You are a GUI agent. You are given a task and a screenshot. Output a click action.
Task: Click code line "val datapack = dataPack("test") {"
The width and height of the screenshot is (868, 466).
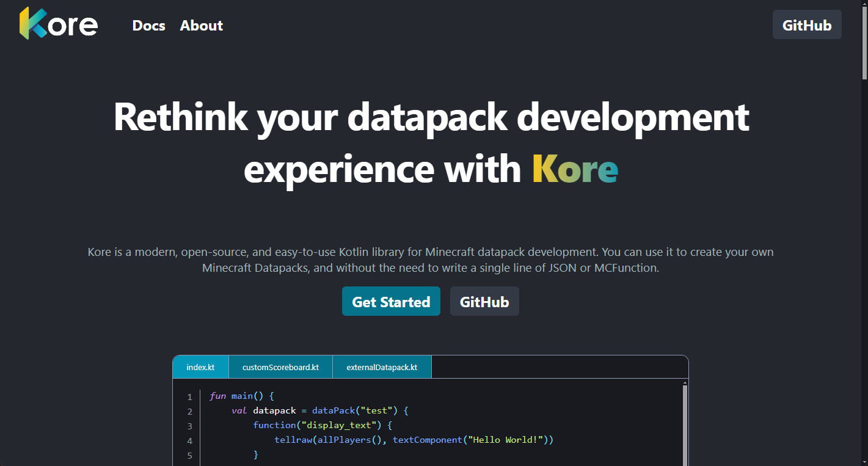point(319,410)
